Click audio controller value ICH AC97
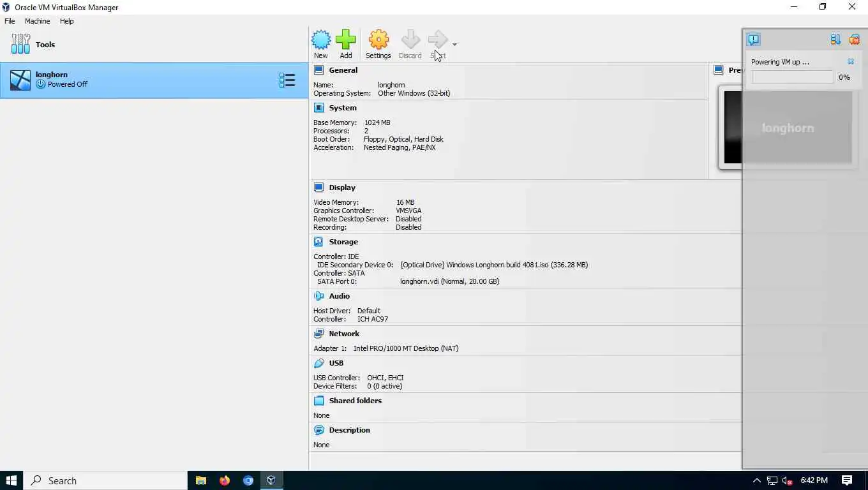This screenshot has width=868, height=490. [373, 319]
